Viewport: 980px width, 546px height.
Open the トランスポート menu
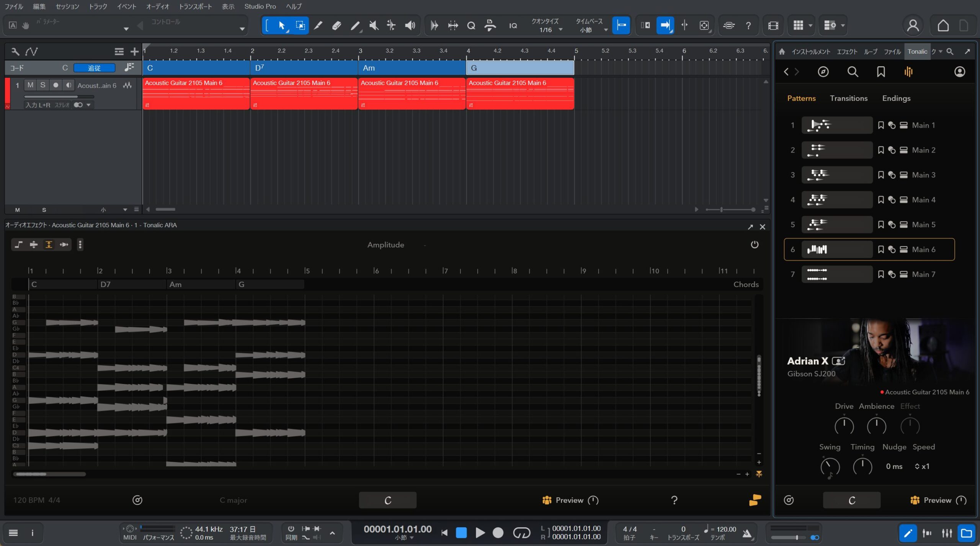click(195, 7)
